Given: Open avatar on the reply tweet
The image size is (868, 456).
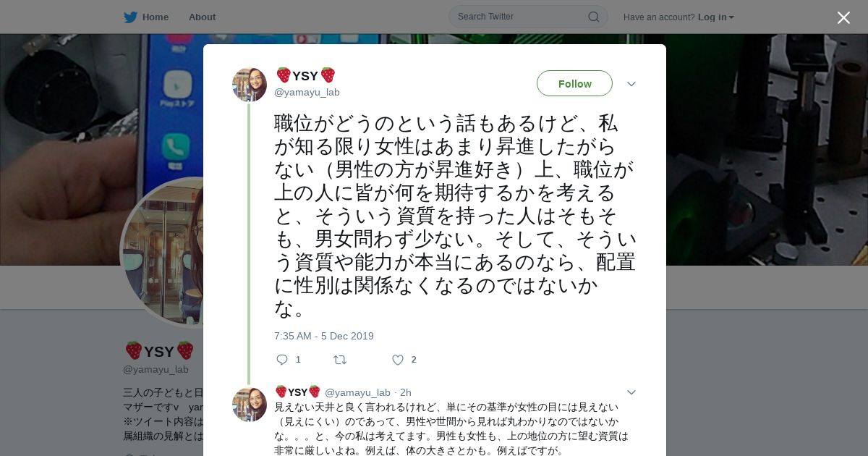Looking at the screenshot, I should point(250,405).
